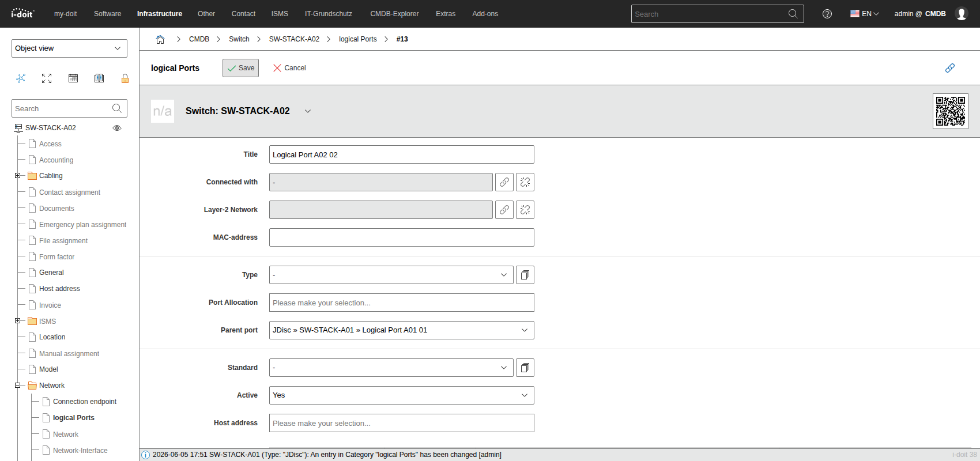Screen dimensions: 980x461
Task: Expand the ISMS folder in tree
Action: pyautogui.click(x=17, y=321)
